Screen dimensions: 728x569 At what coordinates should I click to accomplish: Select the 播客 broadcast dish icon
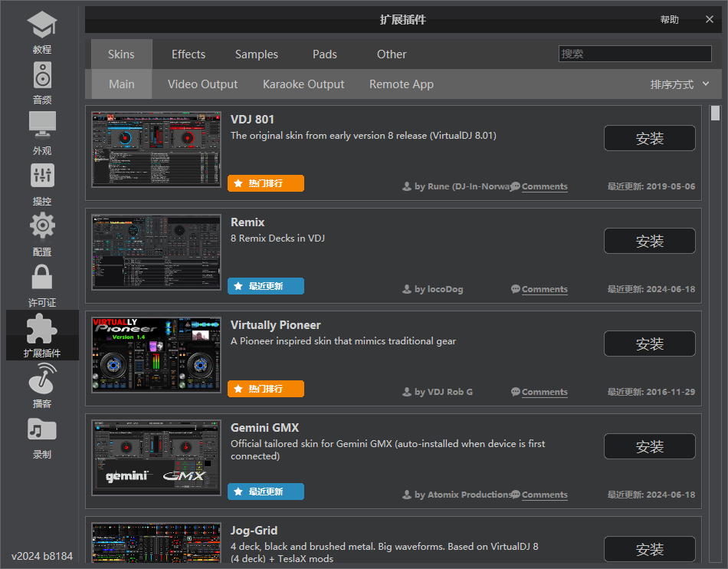[42, 378]
